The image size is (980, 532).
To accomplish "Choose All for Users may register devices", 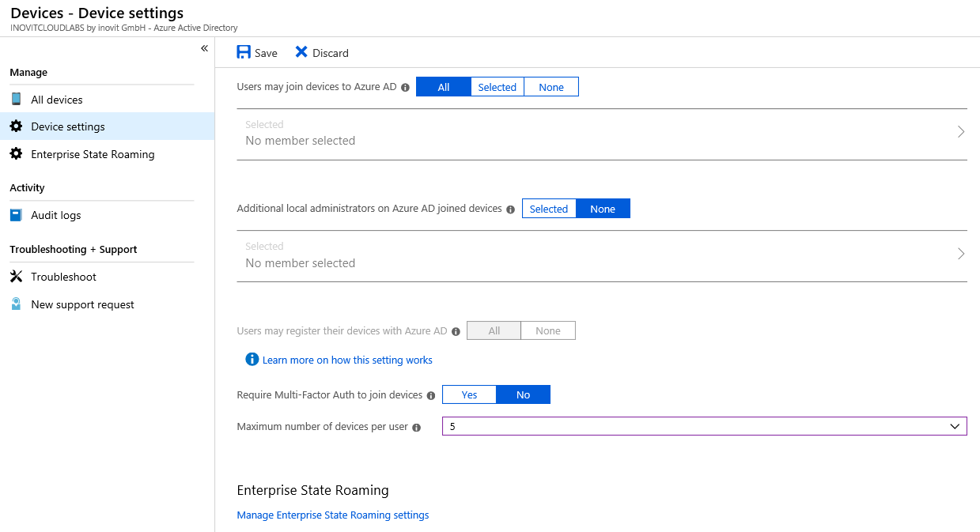I will click(494, 330).
